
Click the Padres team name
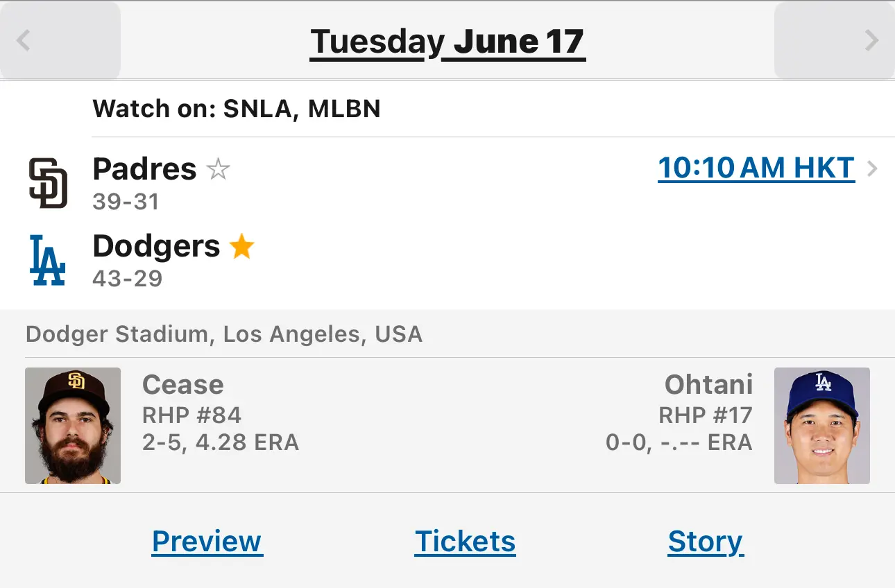144,169
